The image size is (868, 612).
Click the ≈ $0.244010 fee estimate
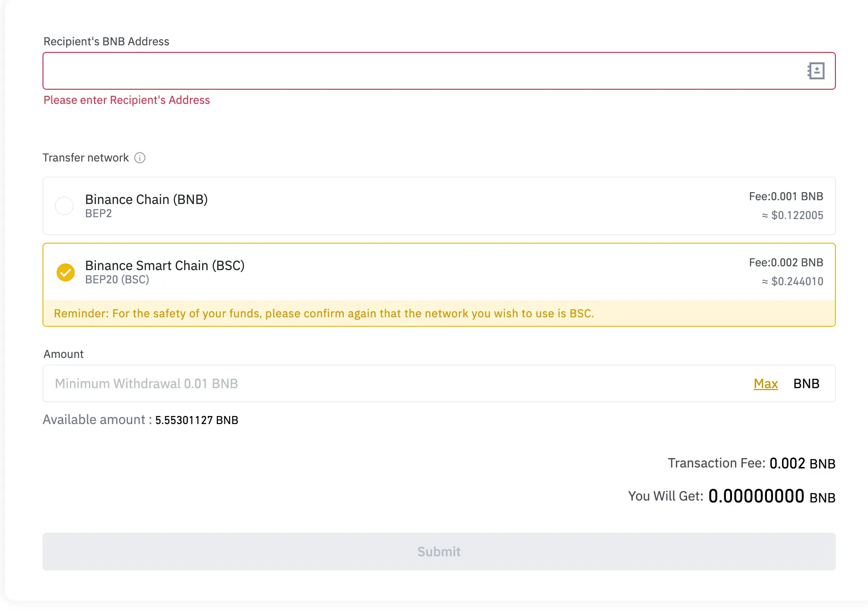click(792, 281)
